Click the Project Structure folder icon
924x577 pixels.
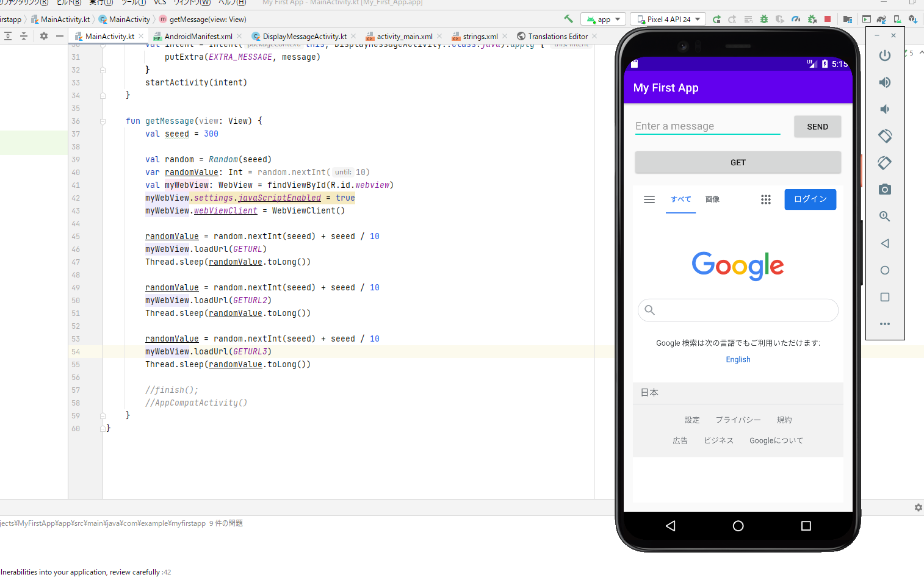point(848,20)
